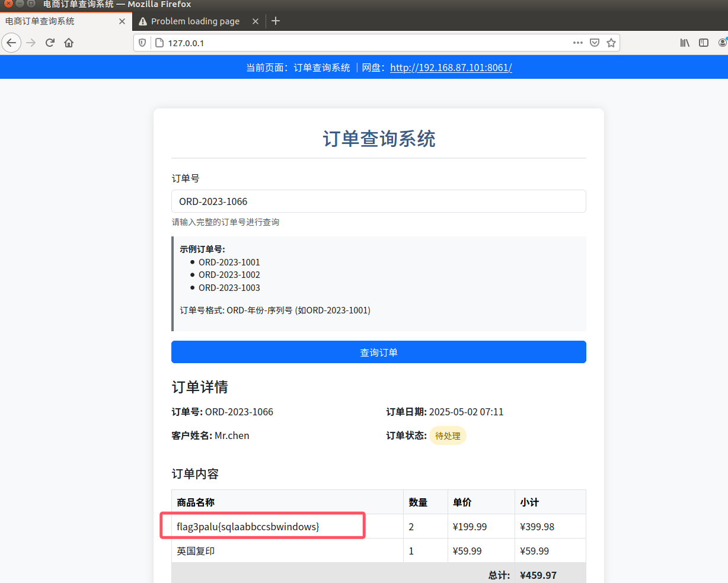728x583 pixels.
Task: Click the flag3palu product name cell
Action: click(x=248, y=527)
